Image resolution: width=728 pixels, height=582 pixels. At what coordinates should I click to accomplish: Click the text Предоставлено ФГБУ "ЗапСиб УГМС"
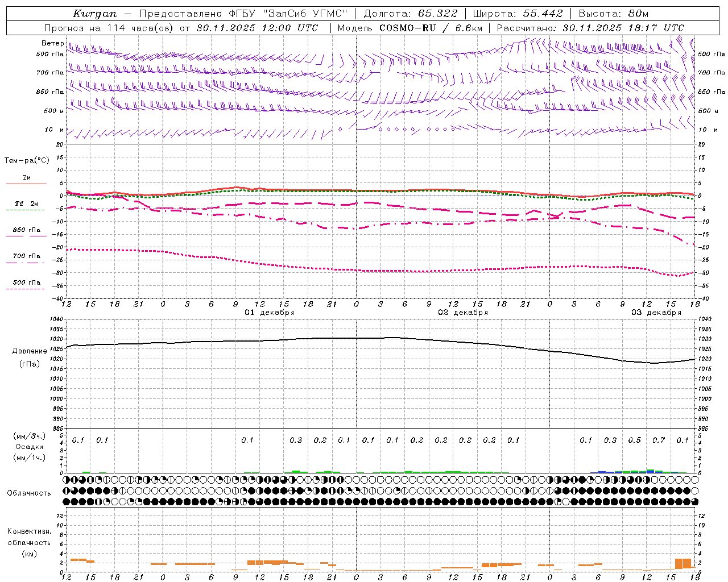pos(243,14)
